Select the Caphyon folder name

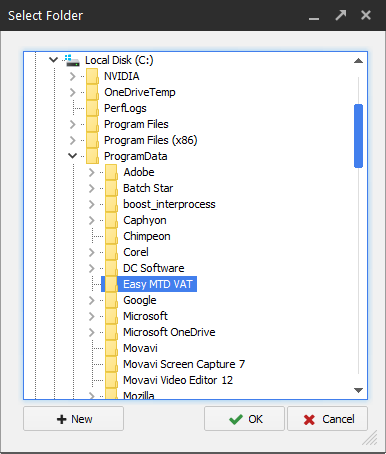click(x=145, y=220)
